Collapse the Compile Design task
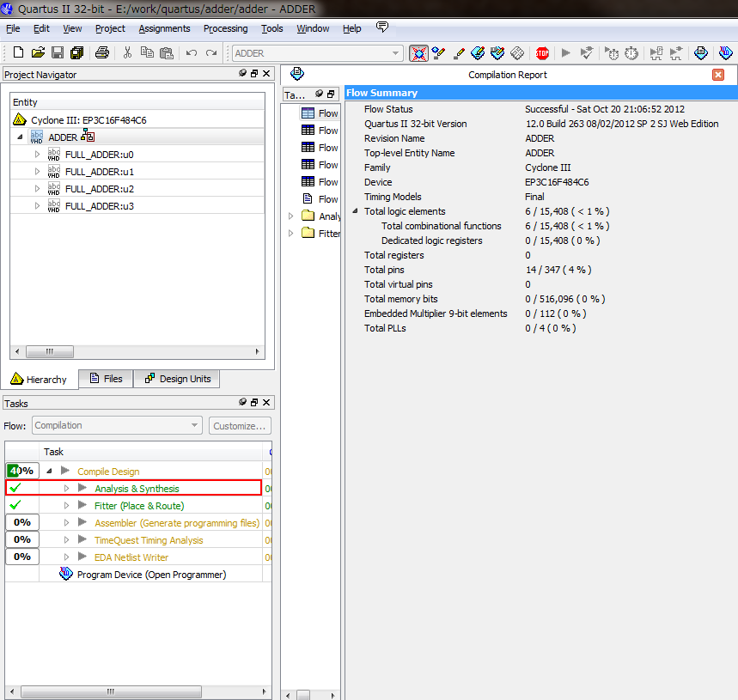The image size is (738, 700). [x=49, y=471]
